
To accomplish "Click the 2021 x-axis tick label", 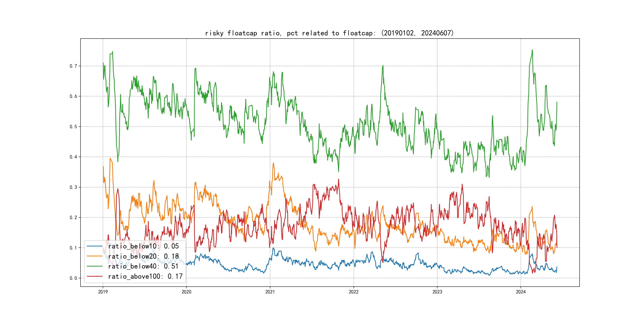I will [270, 292].
